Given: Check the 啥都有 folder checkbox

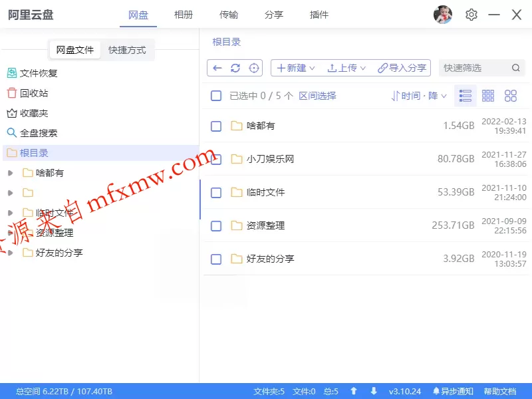Looking at the screenshot, I should click(216, 126).
